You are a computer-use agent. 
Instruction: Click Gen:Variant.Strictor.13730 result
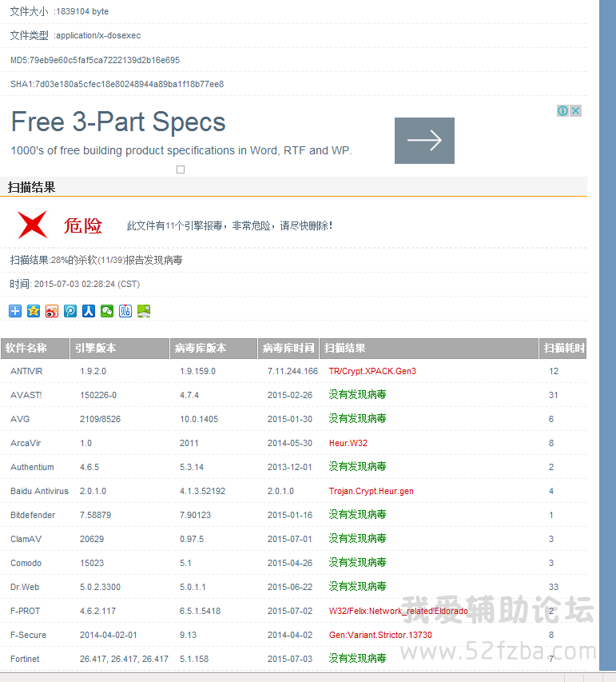point(380,635)
